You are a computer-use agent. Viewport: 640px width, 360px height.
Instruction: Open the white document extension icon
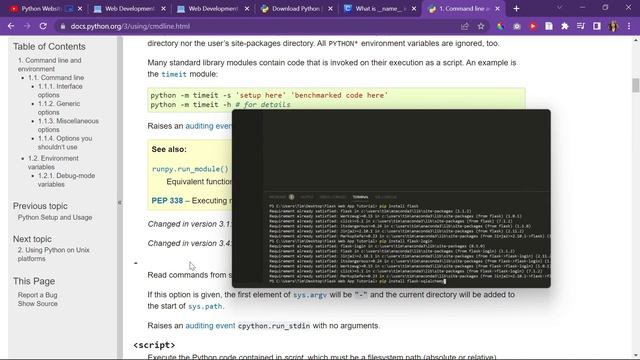coord(549,26)
